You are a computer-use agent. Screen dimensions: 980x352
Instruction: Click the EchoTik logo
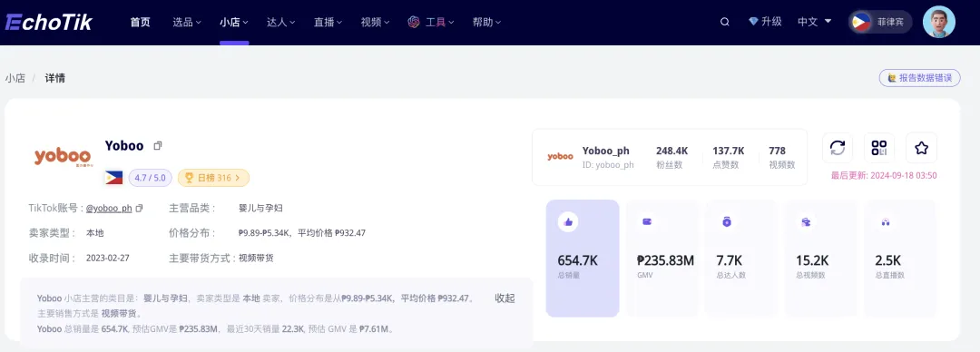tap(49, 23)
